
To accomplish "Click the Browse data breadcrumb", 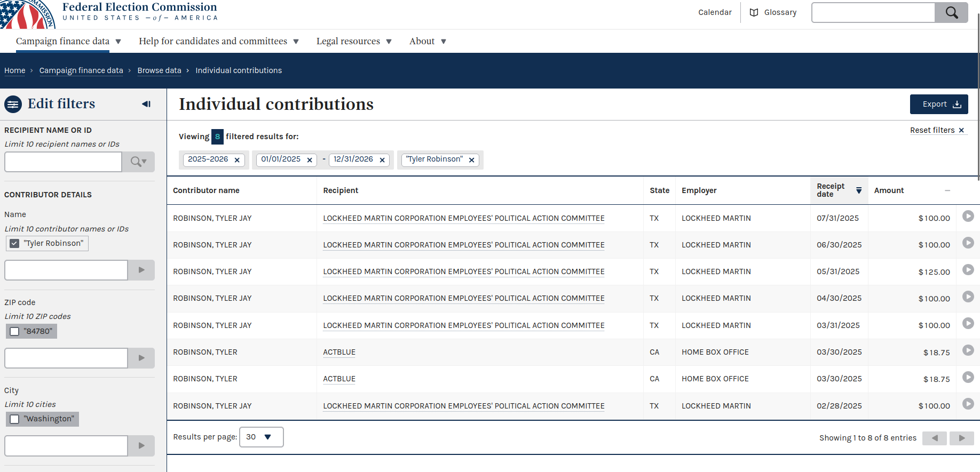I will 160,70.
